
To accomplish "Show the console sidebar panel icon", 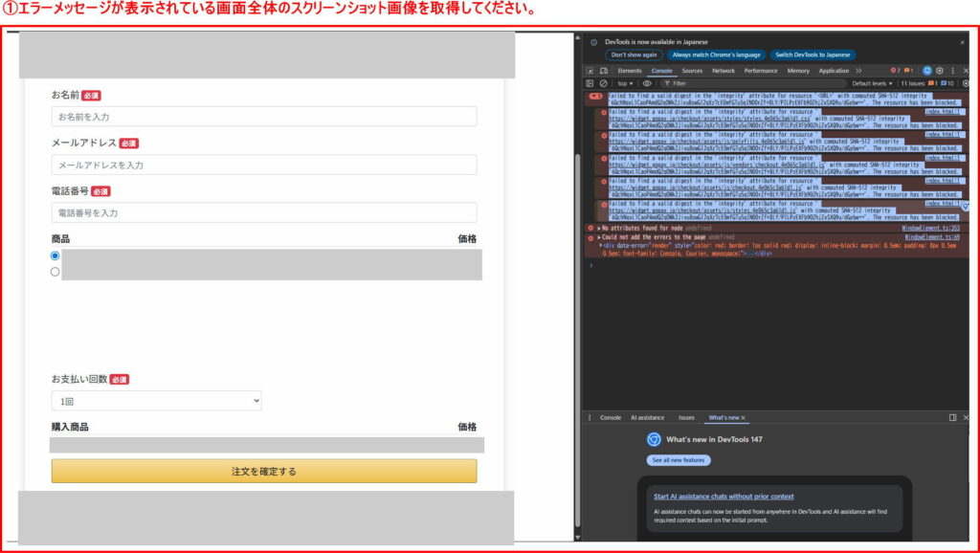I will click(590, 83).
